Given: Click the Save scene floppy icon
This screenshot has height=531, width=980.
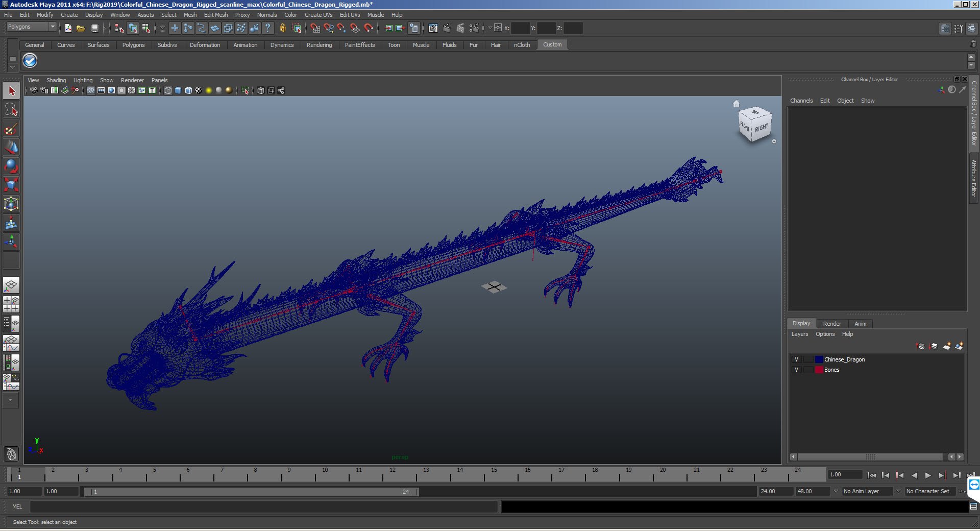Looking at the screenshot, I should [x=94, y=29].
